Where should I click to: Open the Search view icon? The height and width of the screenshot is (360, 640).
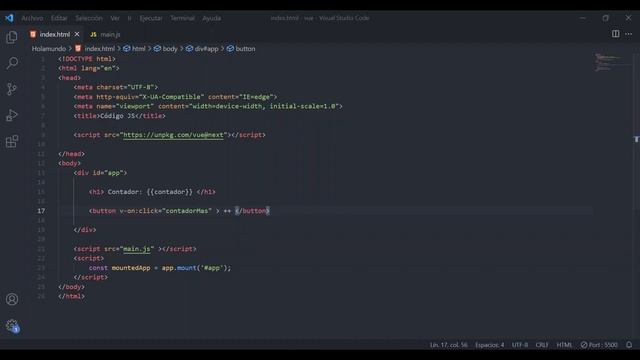pyautogui.click(x=12, y=63)
